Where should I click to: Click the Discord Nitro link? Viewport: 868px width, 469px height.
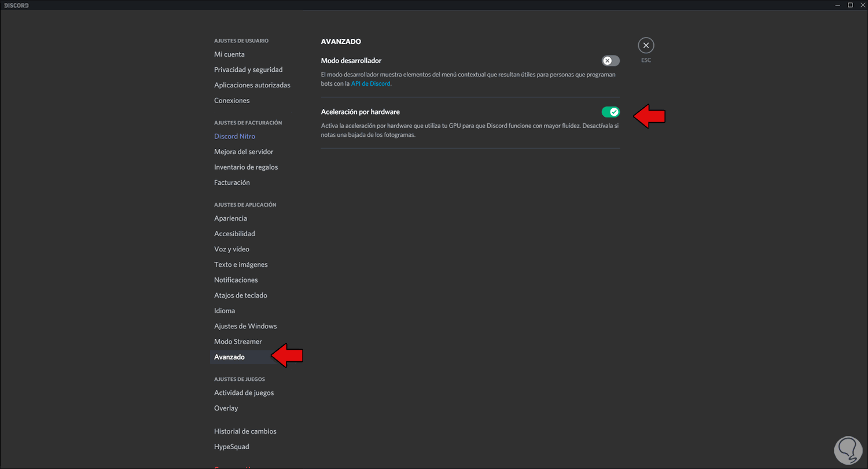[234, 136]
